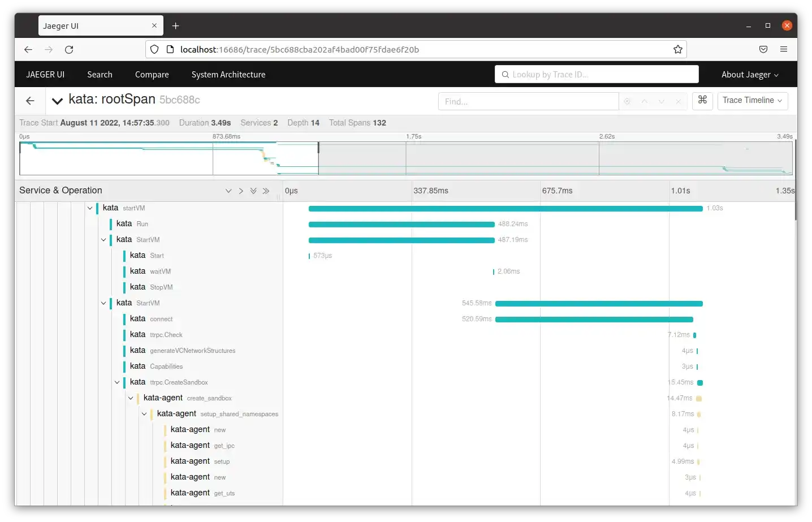Collapse the kata-agent create_sandbox span
The height and width of the screenshot is (522, 812).
pos(131,398)
